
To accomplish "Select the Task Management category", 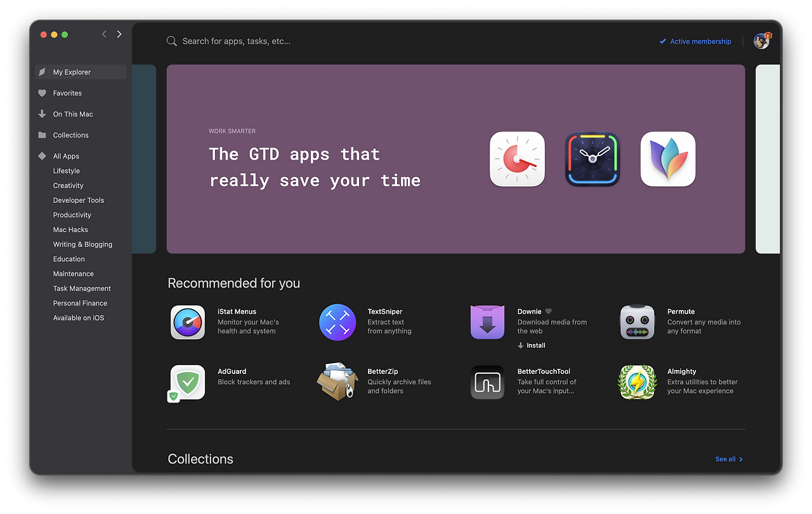I will tap(82, 288).
